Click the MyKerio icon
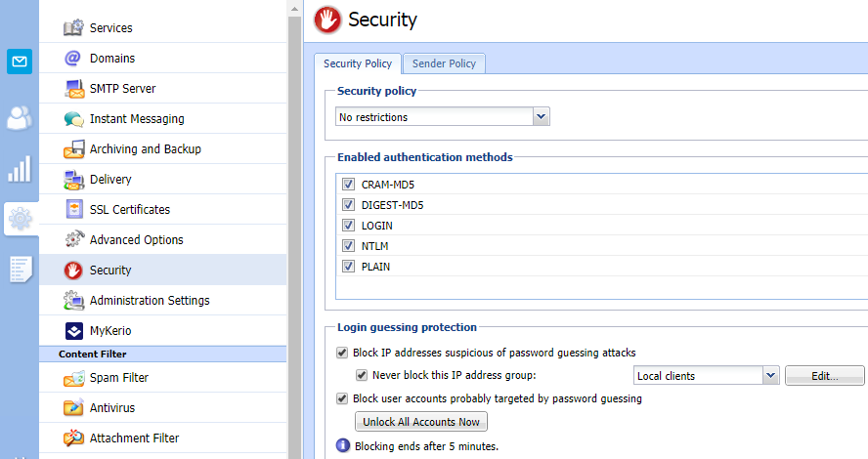The height and width of the screenshot is (459, 868). [74, 331]
